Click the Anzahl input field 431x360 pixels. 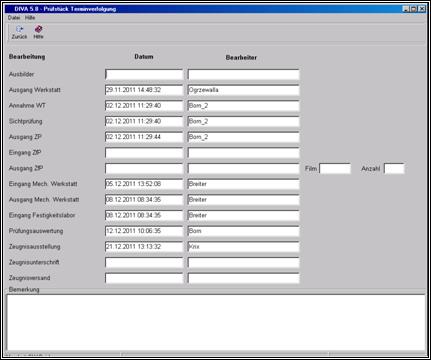[x=394, y=168]
